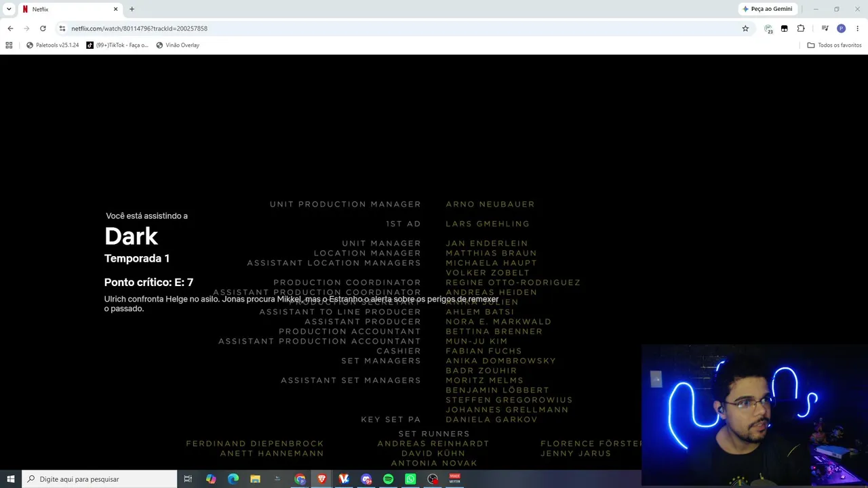The image size is (868, 488).
Task: Open Microsoft Edge from the taskbar
Action: click(x=233, y=479)
